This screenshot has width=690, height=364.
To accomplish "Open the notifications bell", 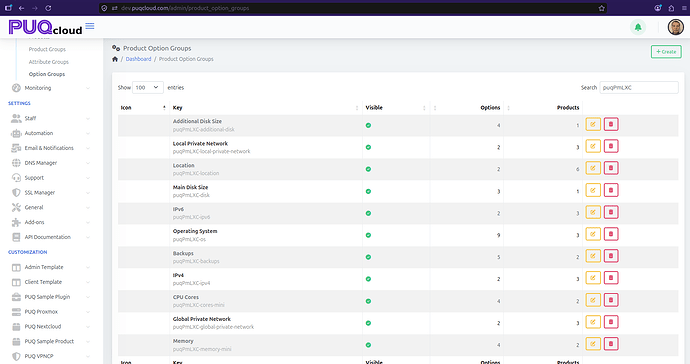I will click(x=638, y=27).
